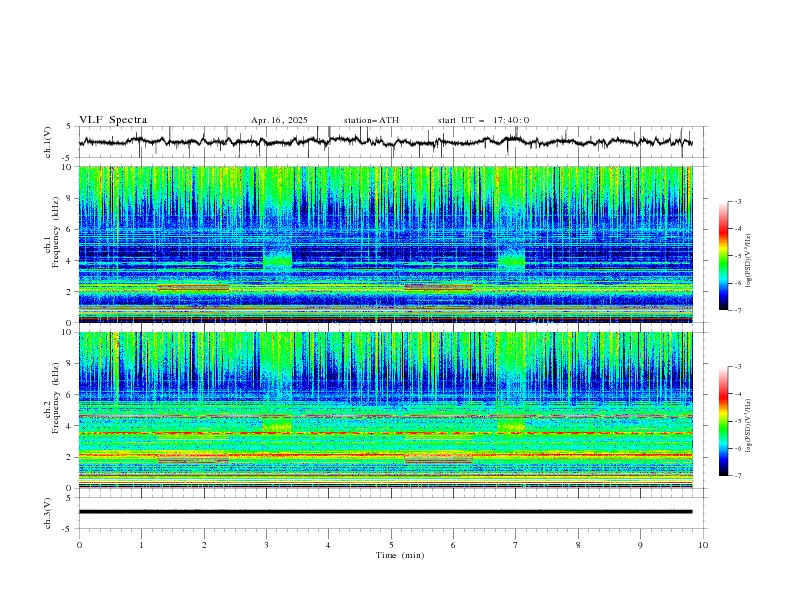The height and width of the screenshot is (612, 792).
Task: Click the "3" label on the Time axis
Action: pos(266,545)
